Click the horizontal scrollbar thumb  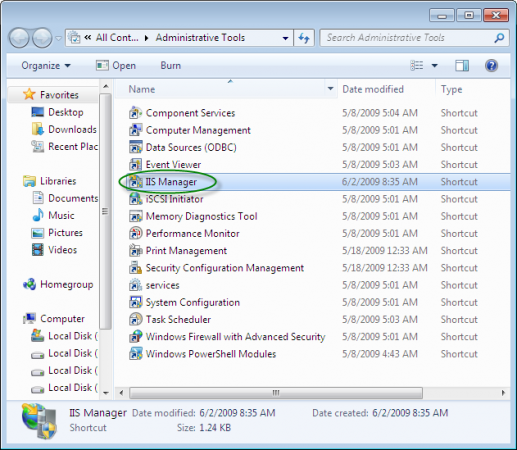276,393
